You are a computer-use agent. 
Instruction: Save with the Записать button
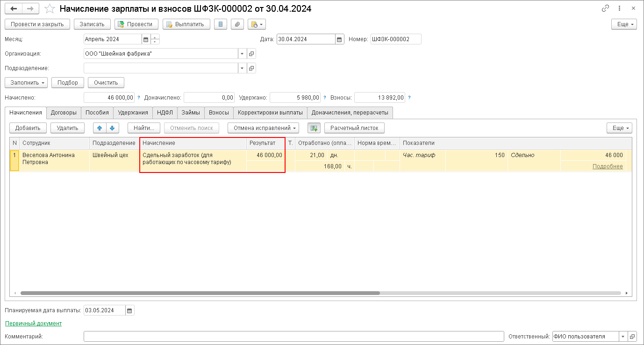click(x=92, y=24)
